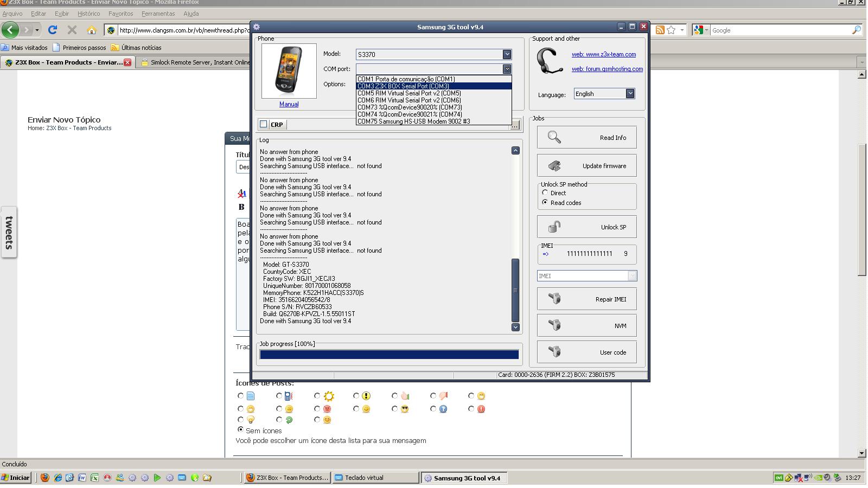Click the Unlock SP padlock button
Screen dimensions: 868x488
point(586,227)
